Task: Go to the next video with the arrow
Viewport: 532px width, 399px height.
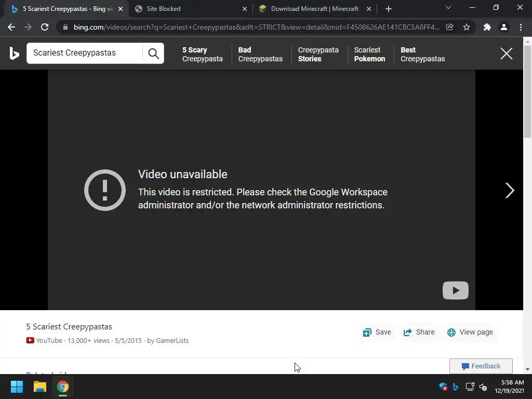Action: pyautogui.click(x=510, y=190)
